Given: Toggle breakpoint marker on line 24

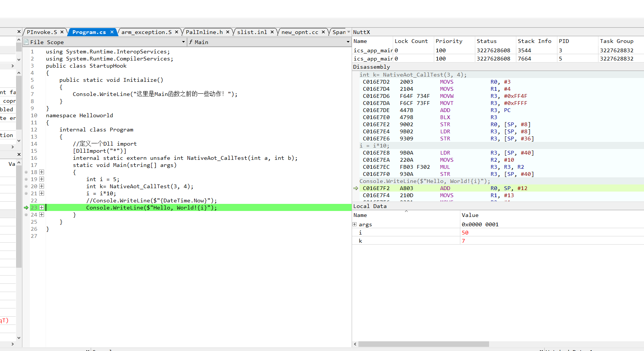Looking at the screenshot, I should tap(26, 215).
